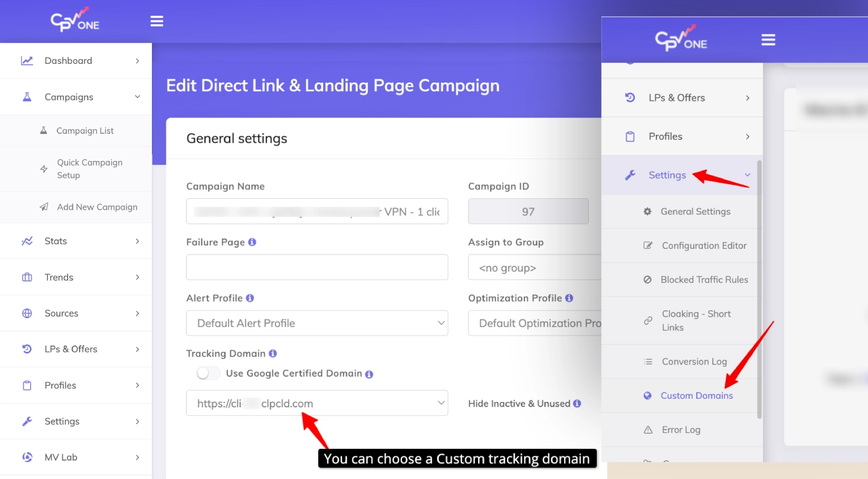Click the Failure Page info icon
The width and height of the screenshot is (868, 479).
pyautogui.click(x=252, y=242)
